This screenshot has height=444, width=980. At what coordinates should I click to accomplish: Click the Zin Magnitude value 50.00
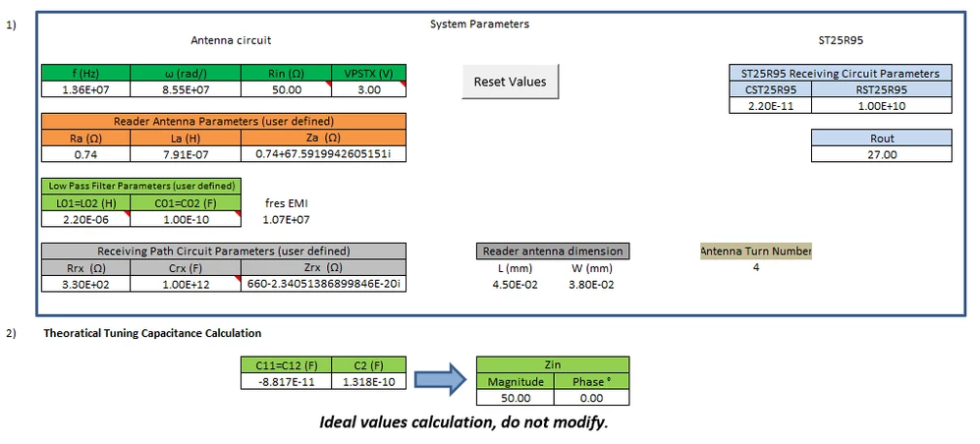[x=516, y=398]
